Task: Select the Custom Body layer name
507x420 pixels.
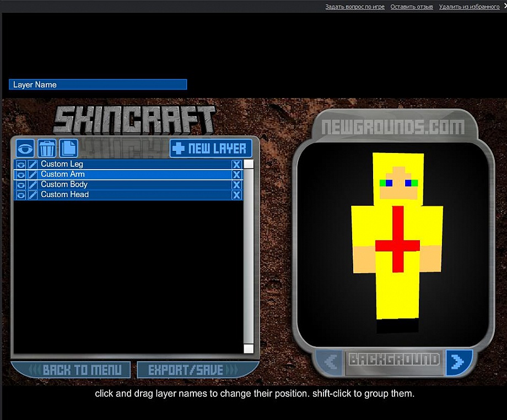Action: pyautogui.click(x=64, y=184)
